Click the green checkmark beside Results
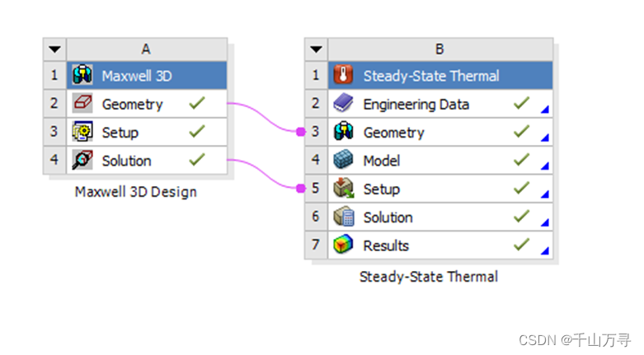Image resolution: width=644 pixels, height=355 pixels. coord(522,244)
